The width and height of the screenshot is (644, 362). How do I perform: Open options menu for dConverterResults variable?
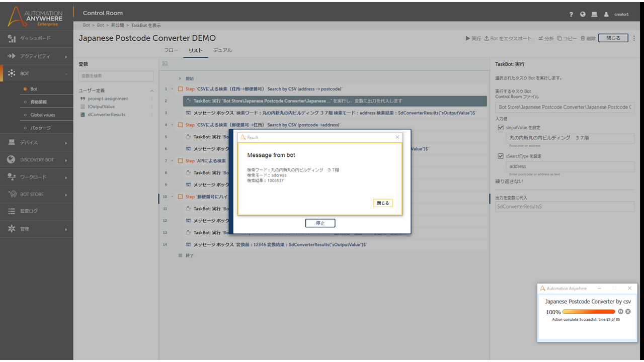point(152,115)
